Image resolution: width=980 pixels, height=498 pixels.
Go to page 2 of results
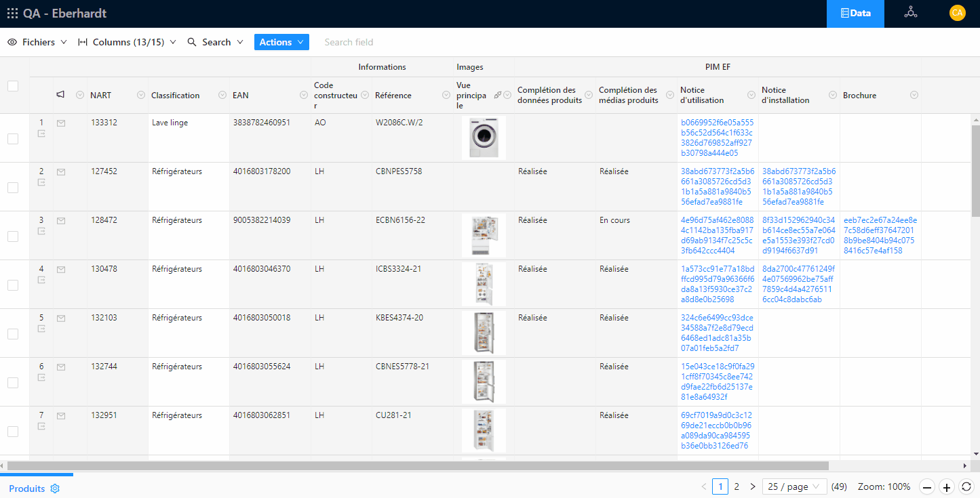(x=737, y=486)
